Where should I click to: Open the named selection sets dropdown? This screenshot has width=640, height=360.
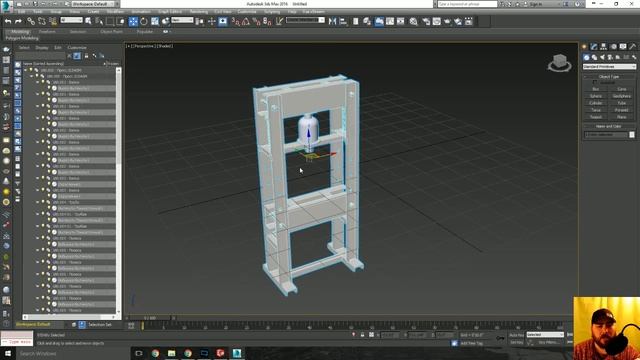[305, 20]
